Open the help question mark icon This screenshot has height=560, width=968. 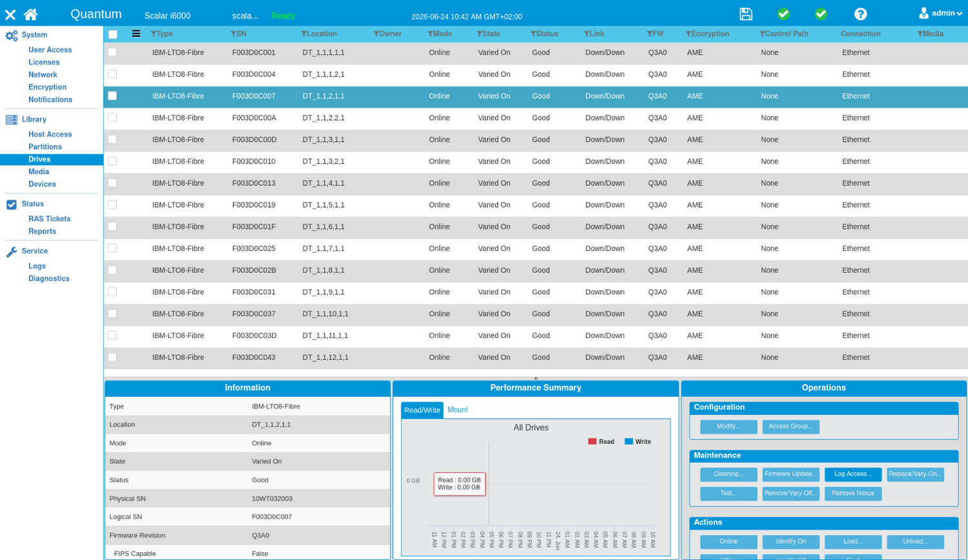click(x=860, y=14)
